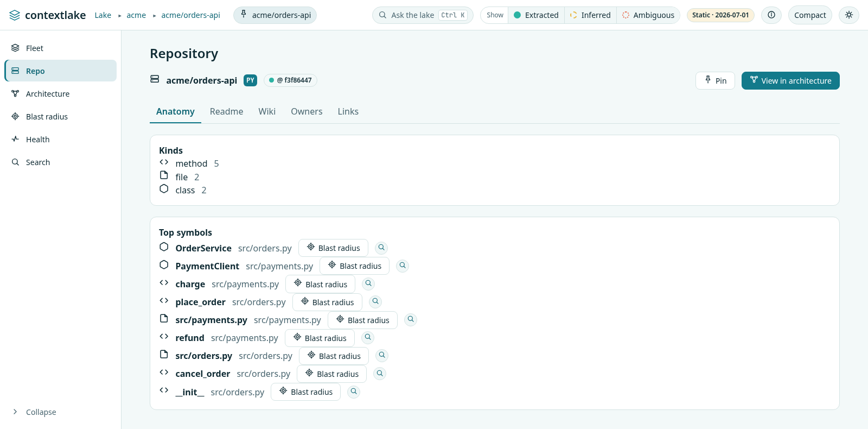
Task: Click the search icon for refund
Action: [368, 337]
